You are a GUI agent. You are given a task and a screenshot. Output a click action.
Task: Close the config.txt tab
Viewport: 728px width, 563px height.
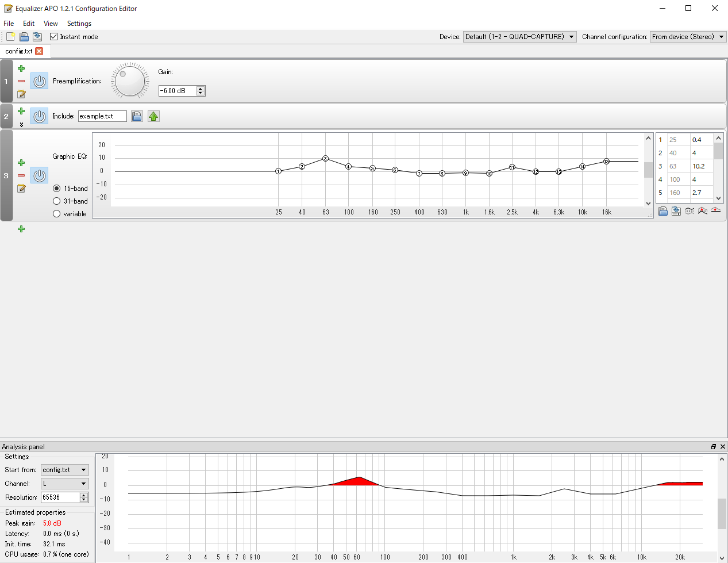coord(39,51)
